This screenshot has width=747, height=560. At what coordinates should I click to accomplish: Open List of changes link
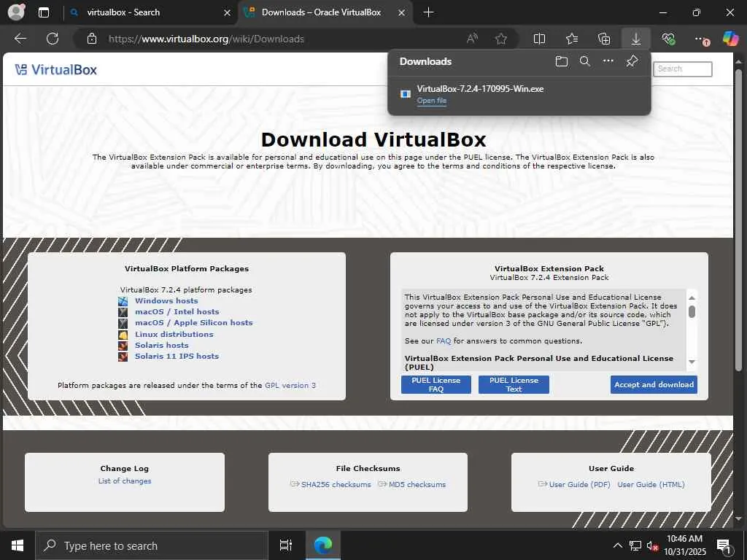(125, 481)
